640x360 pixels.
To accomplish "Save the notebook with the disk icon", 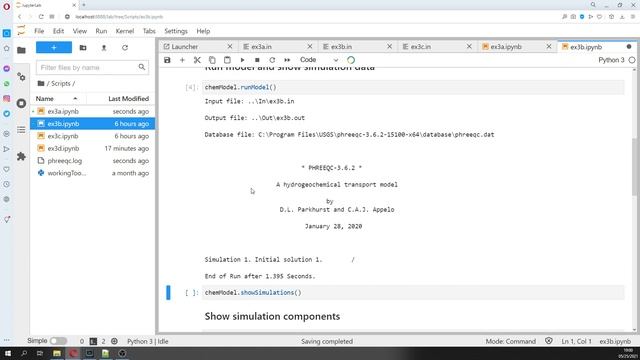I will [167, 60].
